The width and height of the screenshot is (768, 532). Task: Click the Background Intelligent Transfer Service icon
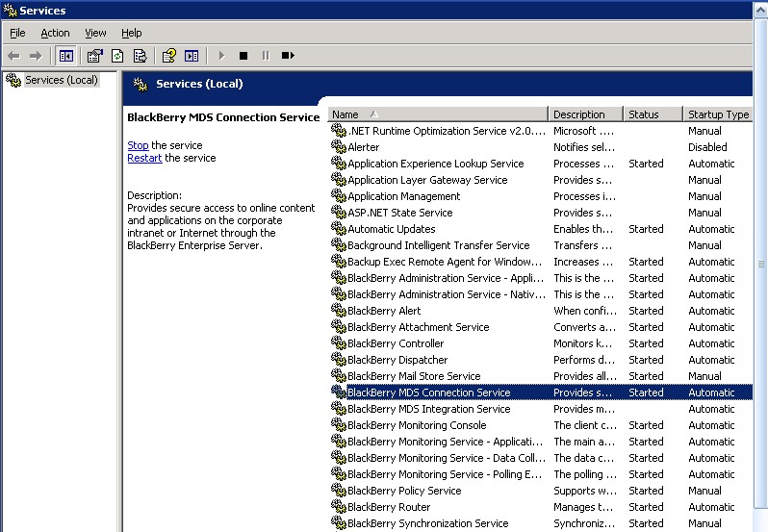pos(339,244)
